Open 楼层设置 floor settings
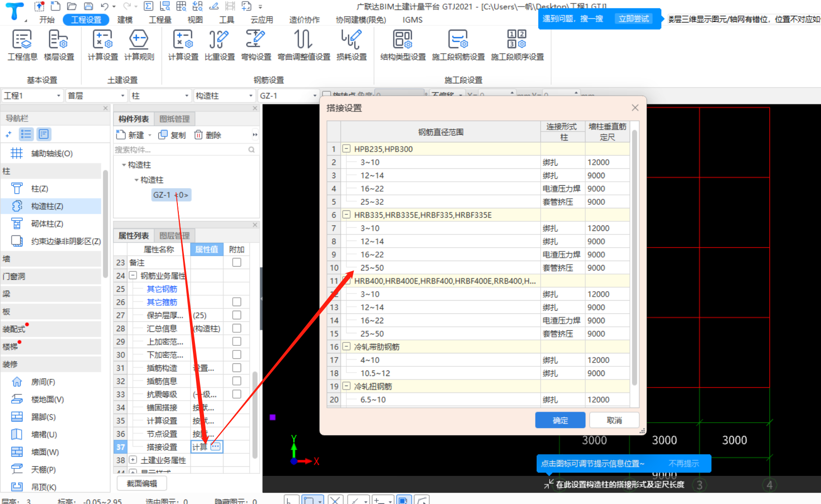 pos(59,45)
